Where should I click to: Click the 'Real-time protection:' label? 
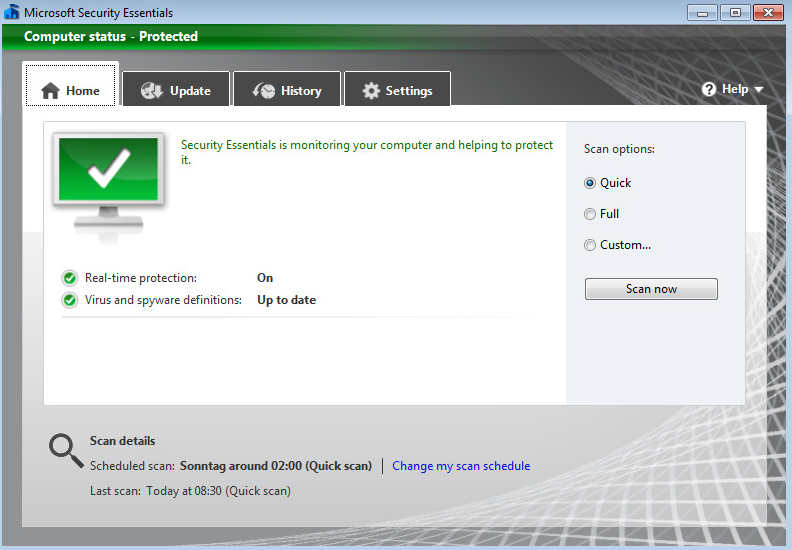click(141, 278)
